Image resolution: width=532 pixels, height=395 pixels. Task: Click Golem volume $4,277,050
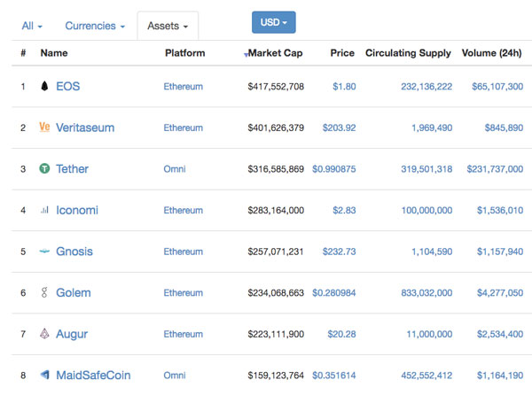(500, 292)
